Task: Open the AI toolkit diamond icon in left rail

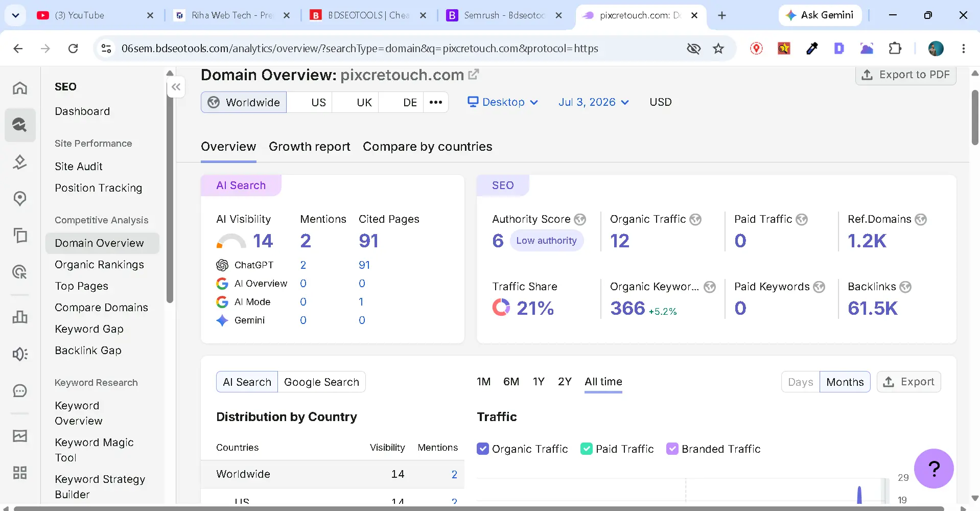Action: [x=20, y=162]
